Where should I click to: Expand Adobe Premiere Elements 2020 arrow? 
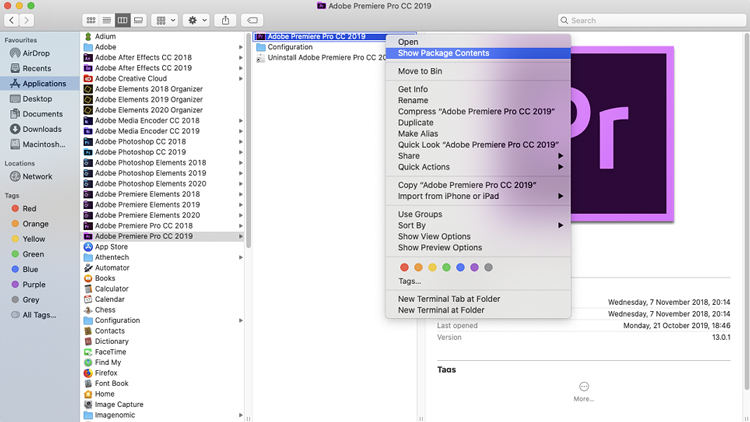[241, 215]
